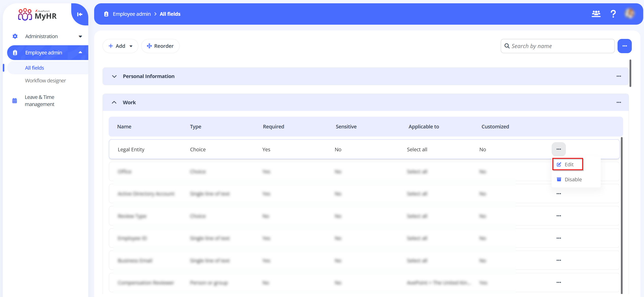Click the Administration gear icon
Image resolution: width=644 pixels, height=297 pixels.
[x=15, y=36]
